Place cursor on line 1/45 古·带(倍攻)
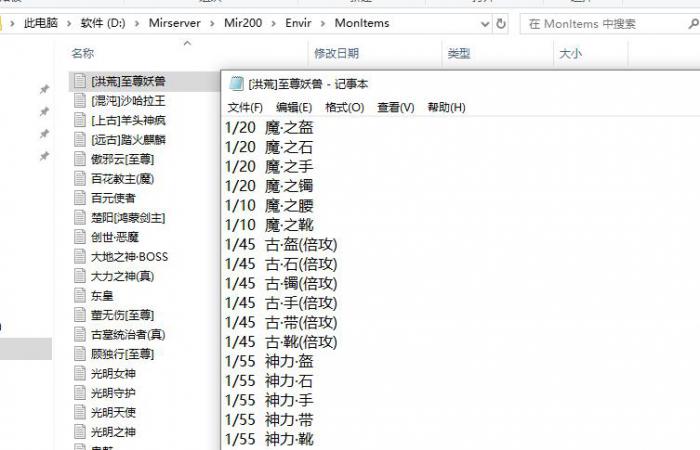The image size is (700, 450). pos(281,323)
